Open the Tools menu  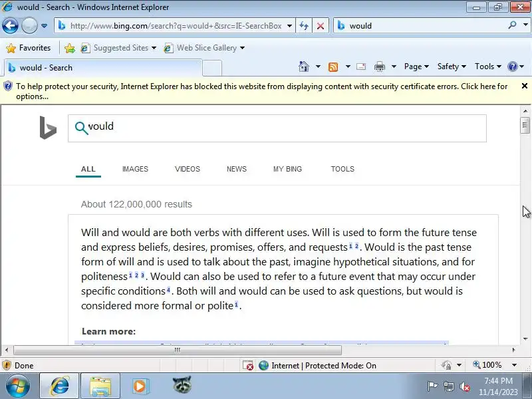click(488, 66)
